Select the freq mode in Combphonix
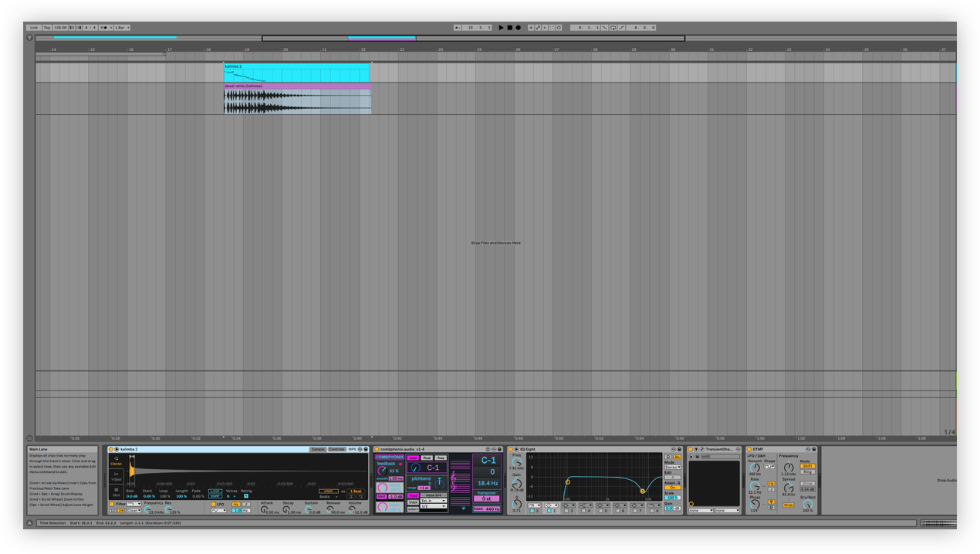This screenshot has width=980, height=554. tap(441, 458)
